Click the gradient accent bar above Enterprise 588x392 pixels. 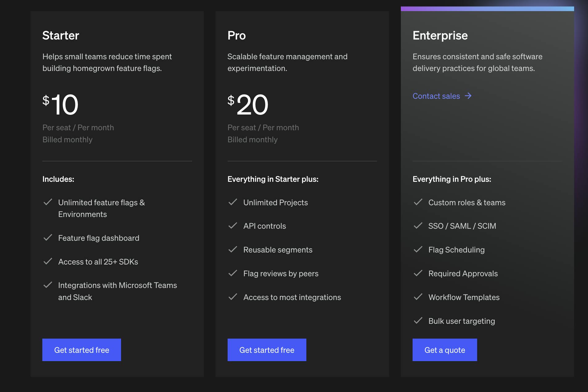tap(487, 9)
